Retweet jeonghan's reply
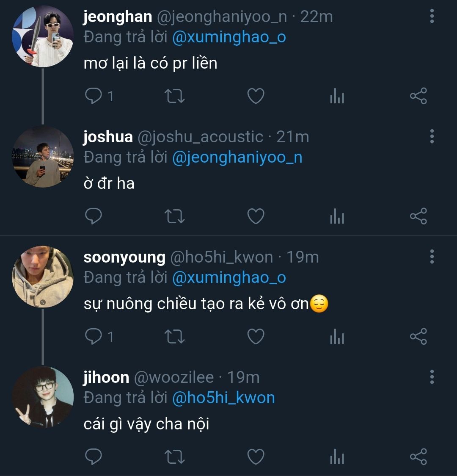This screenshot has width=457, height=476. (x=174, y=97)
